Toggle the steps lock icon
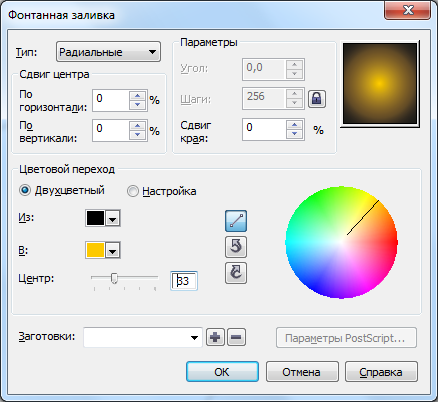Screen dimensions: 438x402 click(317, 99)
